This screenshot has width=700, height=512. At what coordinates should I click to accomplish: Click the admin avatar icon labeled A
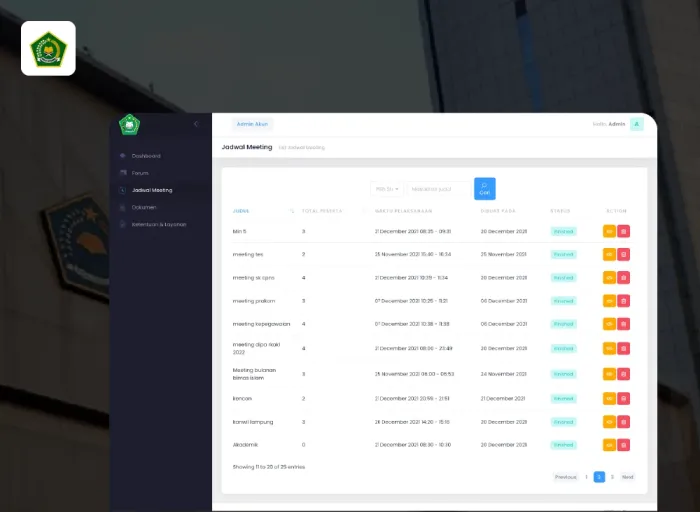pyautogui.click(x=637, y=124)
